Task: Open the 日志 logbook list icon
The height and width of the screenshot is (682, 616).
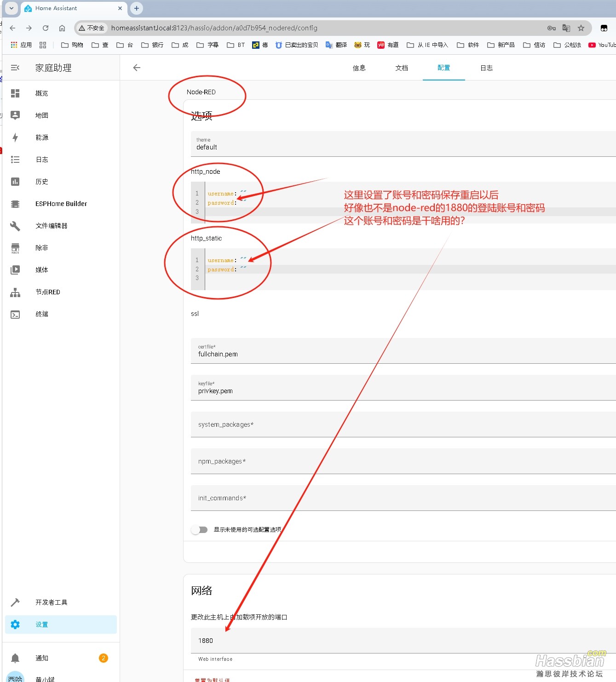Action: pos(15,160)
